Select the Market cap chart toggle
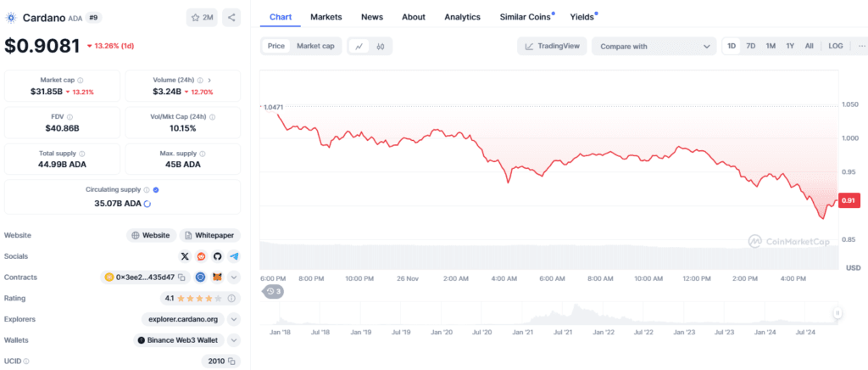This screenshot has height=370, width=868. pos(315,46)
